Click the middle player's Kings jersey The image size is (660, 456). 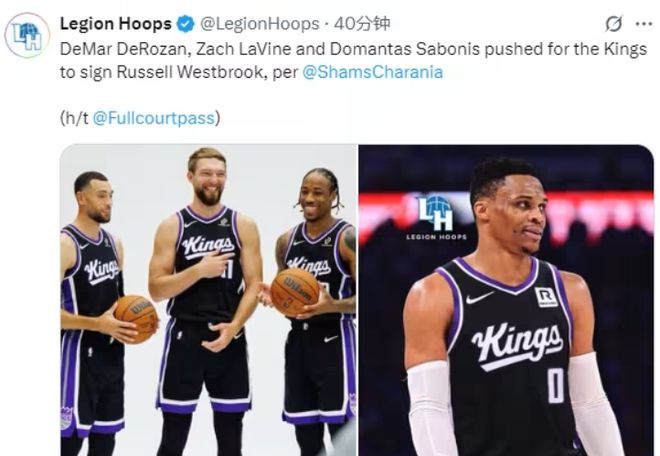point(208,261)
